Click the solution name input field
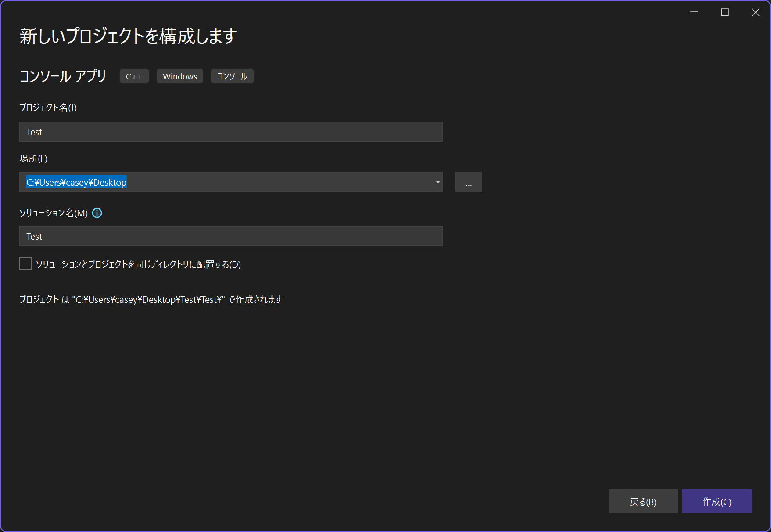 tap(231, 236)
